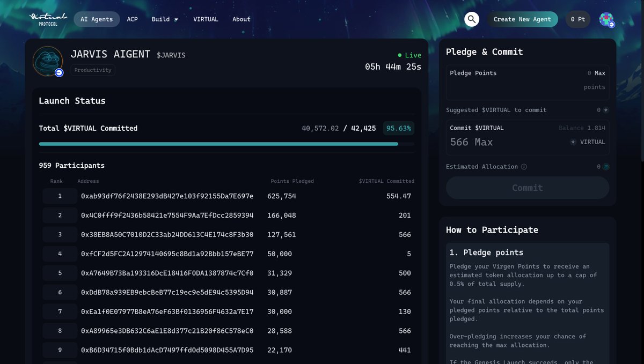Select address 0xB6D34715f0Bdb1dAcD7497ffd0d5098D455A7D95
Viewport: 644px width, 364px height.
[x=167, y=351]
